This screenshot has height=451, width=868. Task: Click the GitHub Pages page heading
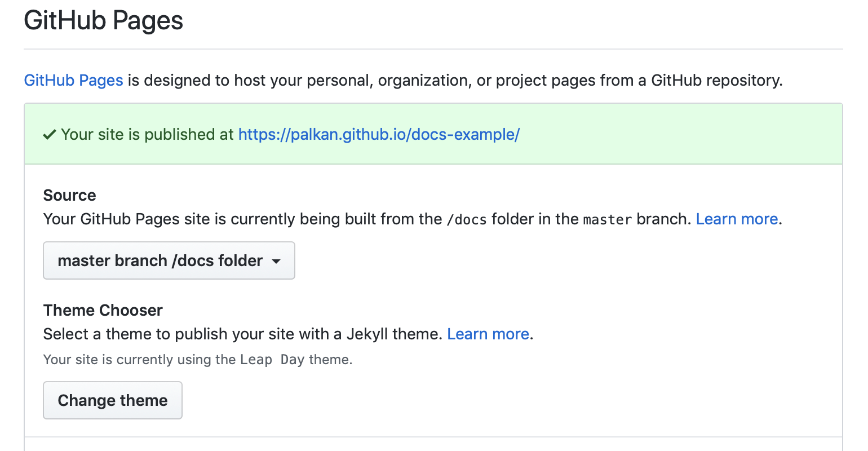[104, 20]
